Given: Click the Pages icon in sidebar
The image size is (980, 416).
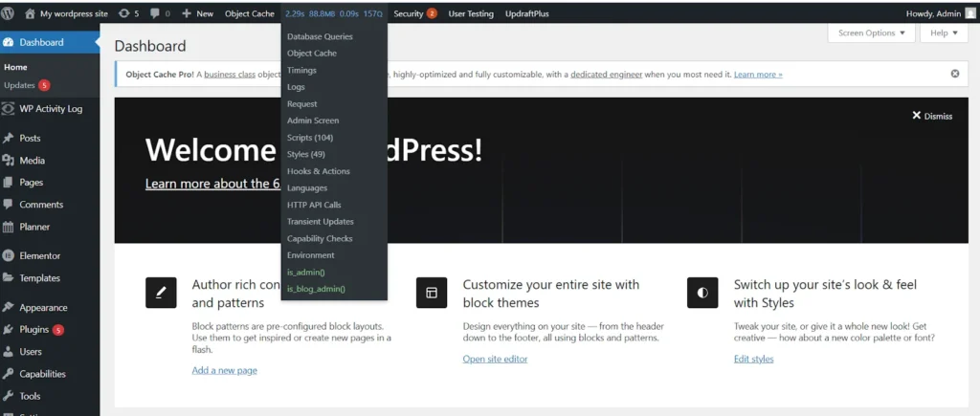Looking at the screenshot, I should pos(9,183).
